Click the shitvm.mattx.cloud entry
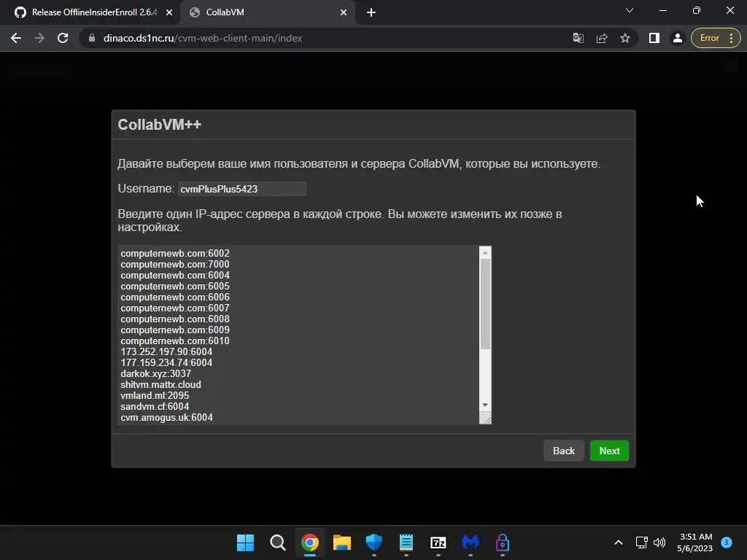This screenshot has width=747, height=560. (x=160, y=385)
